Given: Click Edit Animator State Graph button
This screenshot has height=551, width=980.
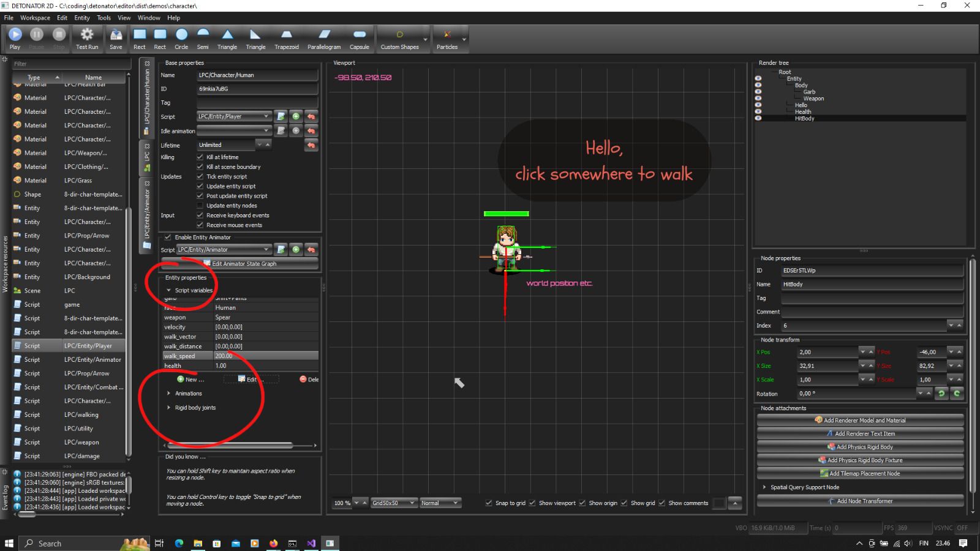Looking at the screenshot, I should point(239,264).
